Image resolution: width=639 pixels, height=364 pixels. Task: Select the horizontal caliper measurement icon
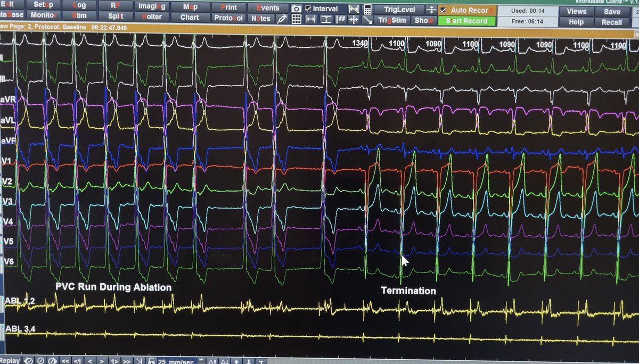pyautogui.click(x=312, y=20)
